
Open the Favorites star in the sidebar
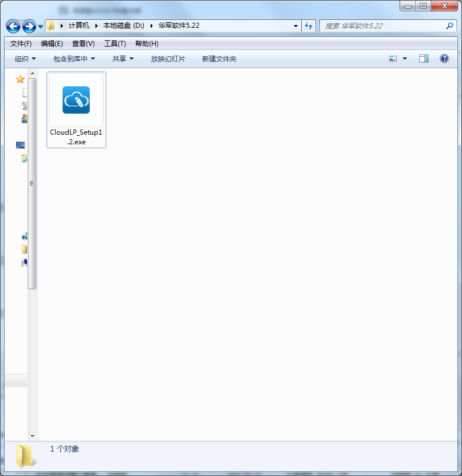pyautogui.click(x=20, y=79)
